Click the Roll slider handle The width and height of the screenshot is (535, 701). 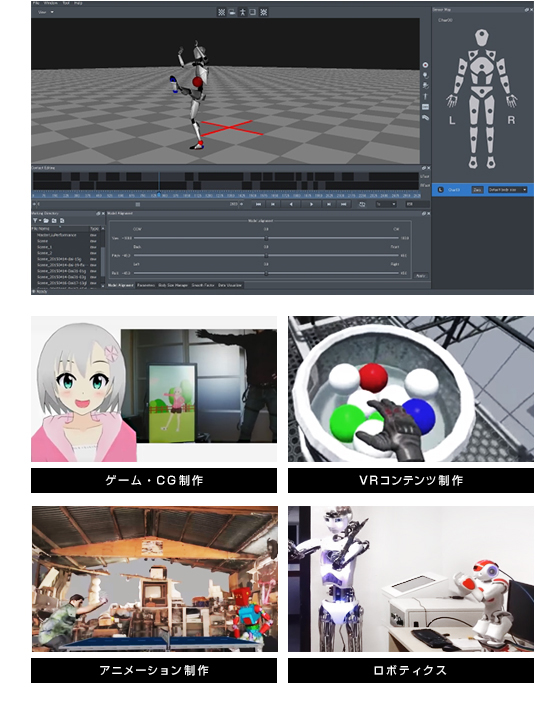[266, 273]
